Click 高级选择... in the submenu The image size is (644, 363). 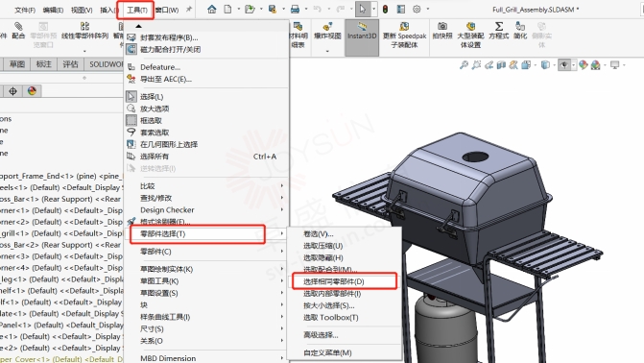(321, 335)
